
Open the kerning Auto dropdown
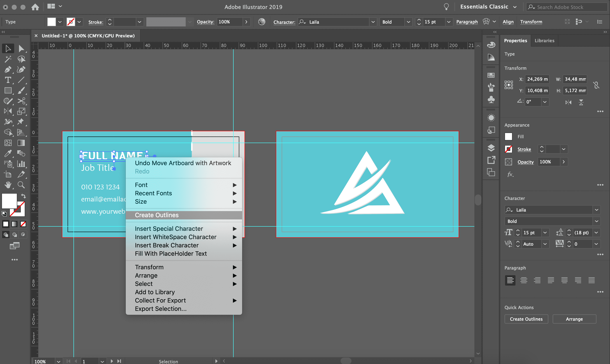click(x=545, y=244)
